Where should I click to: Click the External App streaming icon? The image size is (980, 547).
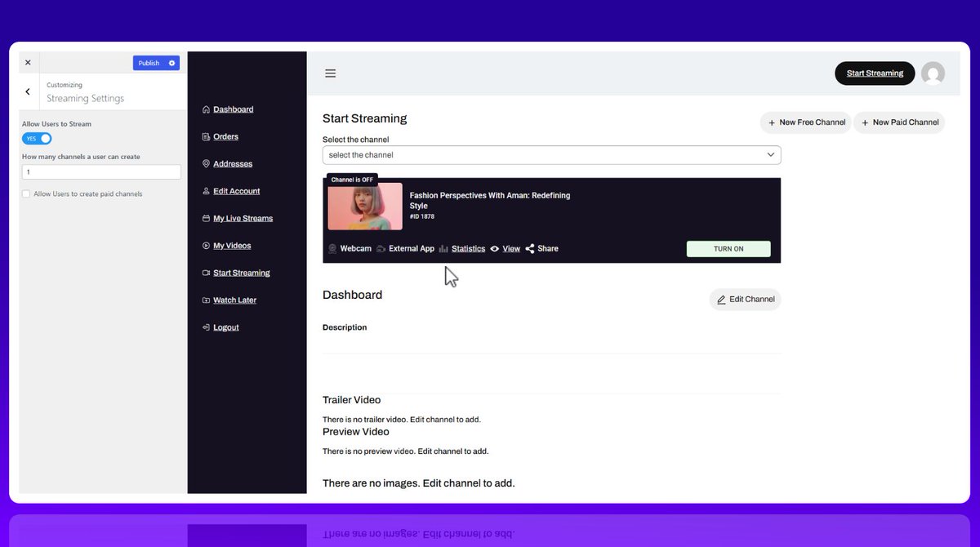click(x=381, y=248)
